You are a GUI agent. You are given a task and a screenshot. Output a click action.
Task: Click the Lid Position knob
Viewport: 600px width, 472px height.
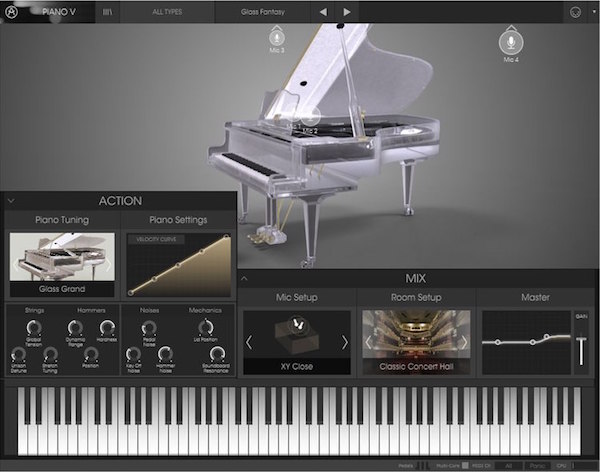point(205,328)
